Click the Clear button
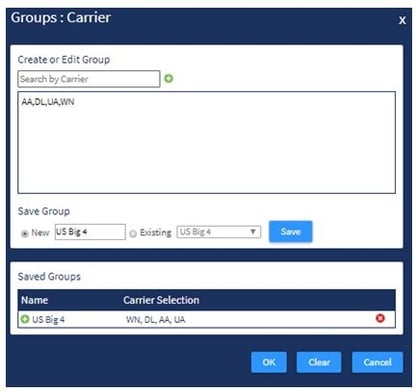416x392 pixels. click(319, 362)
